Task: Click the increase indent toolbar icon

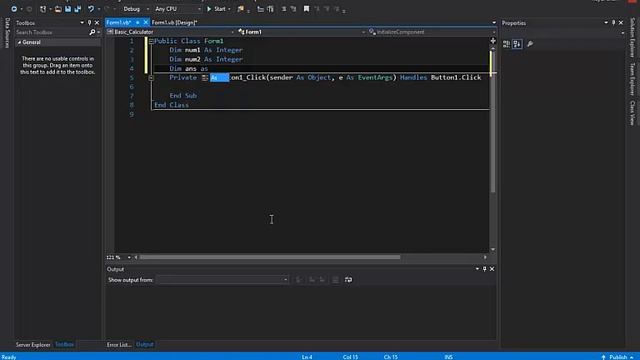Action: (x=270, y=9)
